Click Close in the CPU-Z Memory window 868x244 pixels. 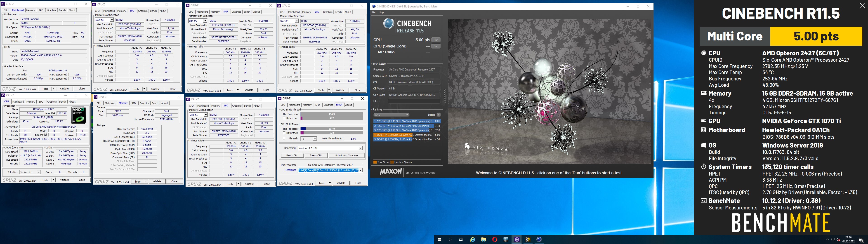point(174,181)
